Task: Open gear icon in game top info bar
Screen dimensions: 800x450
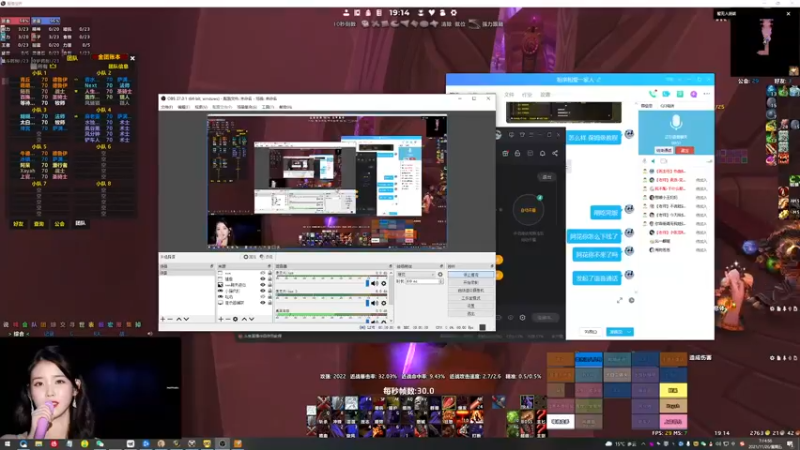Action: [x=454, y=13]
